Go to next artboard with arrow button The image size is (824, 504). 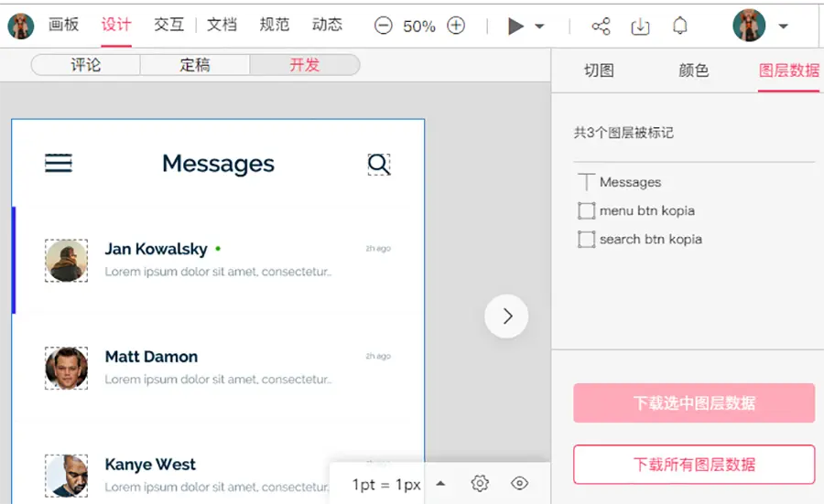pyautogui.click(x=506, y=316)
